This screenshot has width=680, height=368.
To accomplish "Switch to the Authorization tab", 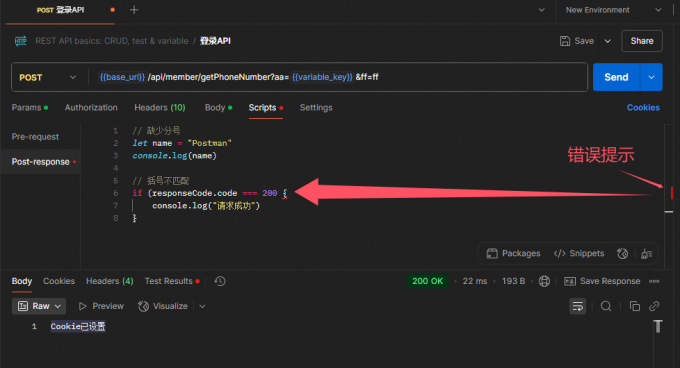I will pyautogui.click(x=91, y=107).
